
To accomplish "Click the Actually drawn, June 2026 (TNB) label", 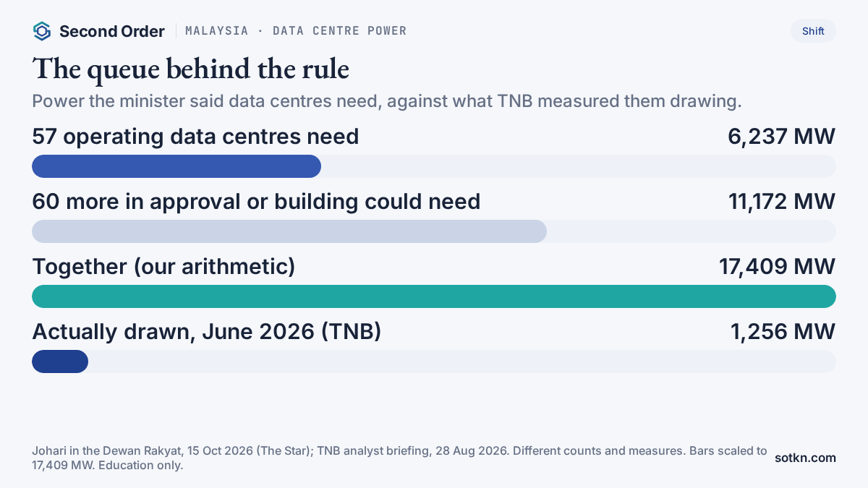I will tap(207, 332).
